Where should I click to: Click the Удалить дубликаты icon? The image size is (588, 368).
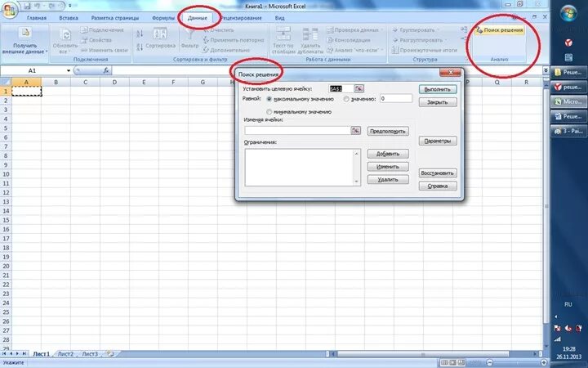coord(310,33)
